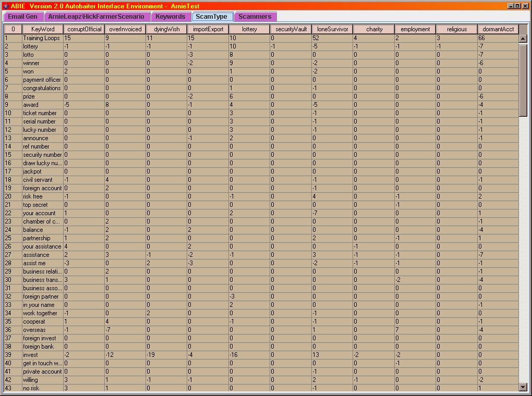Click the ABIE application icon in title bar

tap(6, 6)
